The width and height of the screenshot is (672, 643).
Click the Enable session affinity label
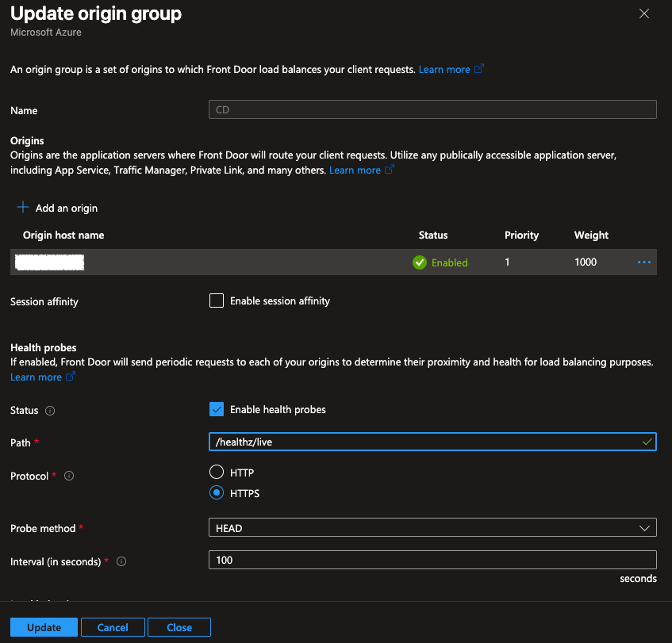coord(280,301)
